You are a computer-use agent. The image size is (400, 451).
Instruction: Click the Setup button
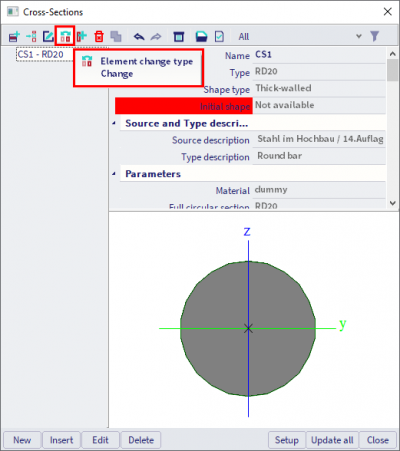(x=287, y=440)
